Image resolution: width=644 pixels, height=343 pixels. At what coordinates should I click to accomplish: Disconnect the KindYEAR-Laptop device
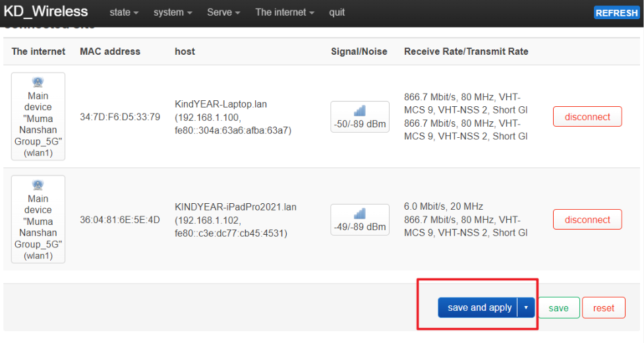coord(587,117)
